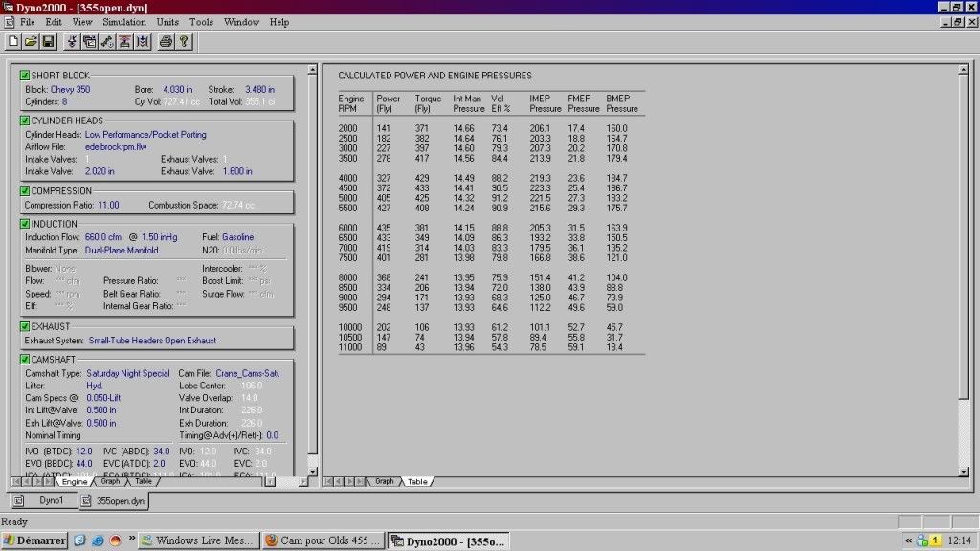Open Exhaust System choice Small-Tube Headers Open Exhaust
The width and height of the screenshot is (980, 551).
(152, 341)
